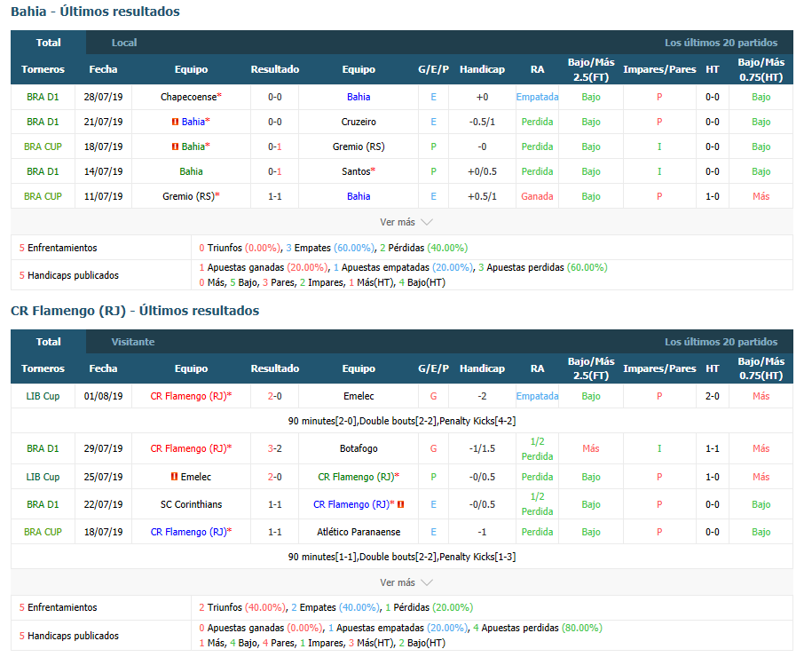Click the Fecha column header in Bahia table
Screen dimensions: 812x657
(103, 69)
